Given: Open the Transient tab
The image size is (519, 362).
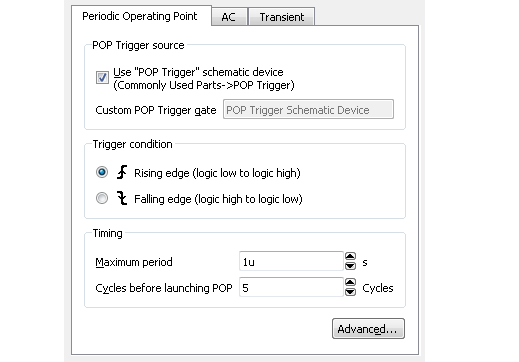Looking at the screenshot, I should 282,17.
